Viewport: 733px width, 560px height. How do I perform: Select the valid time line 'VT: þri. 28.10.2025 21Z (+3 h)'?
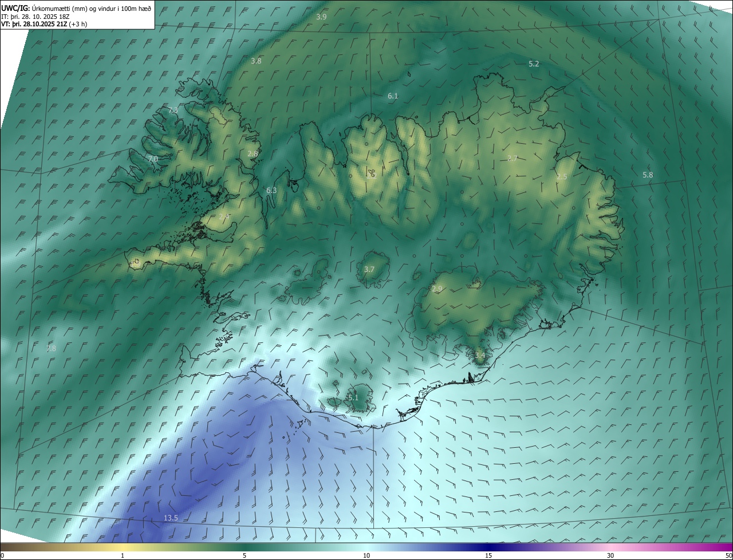click(x=44, y=25)
